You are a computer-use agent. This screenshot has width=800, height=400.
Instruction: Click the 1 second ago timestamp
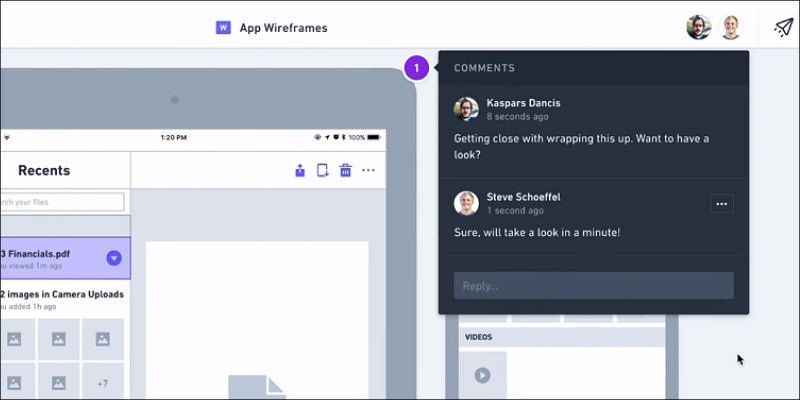click(515, 211)
